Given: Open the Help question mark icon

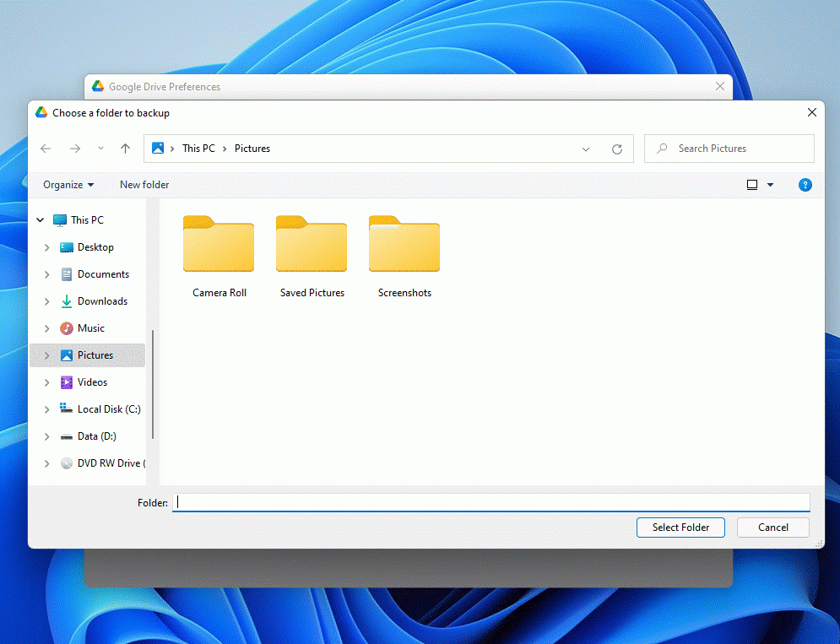Looking at the screenshot, I should [x=805, y=185].
